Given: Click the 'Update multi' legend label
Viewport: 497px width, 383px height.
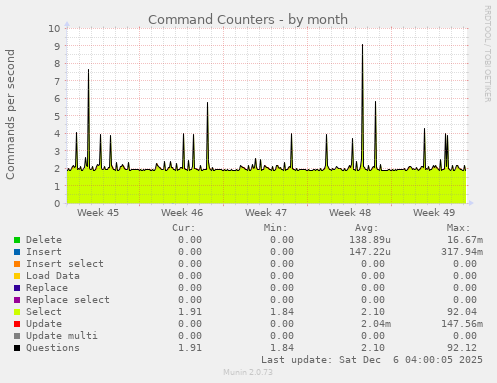Looking at the screenshot, I should (x=62, y=336).
